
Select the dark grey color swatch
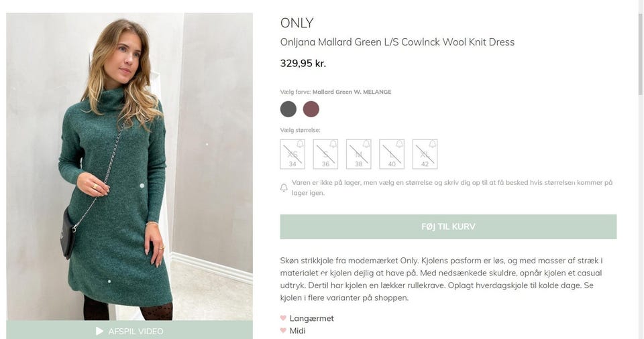(288, 109)
